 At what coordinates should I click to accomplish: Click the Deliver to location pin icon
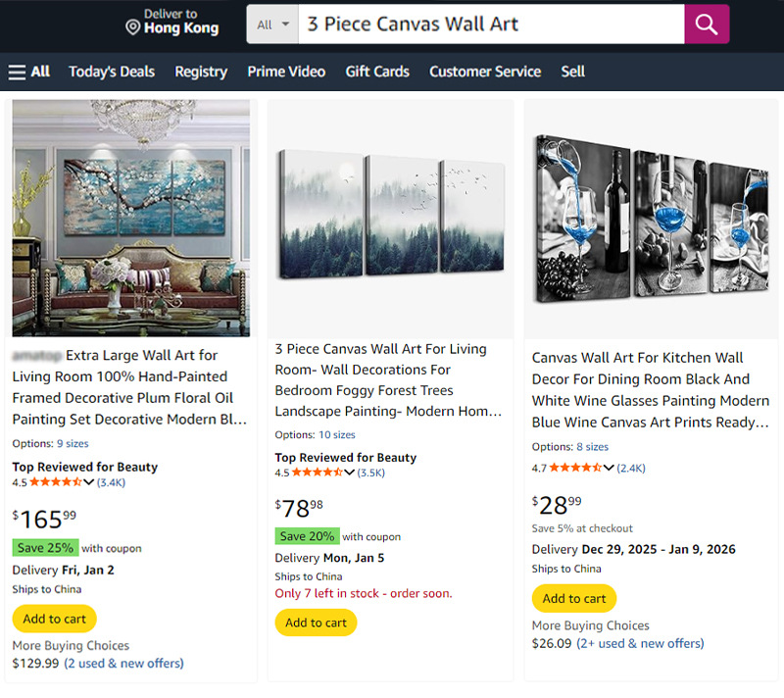tap(133, 27)
